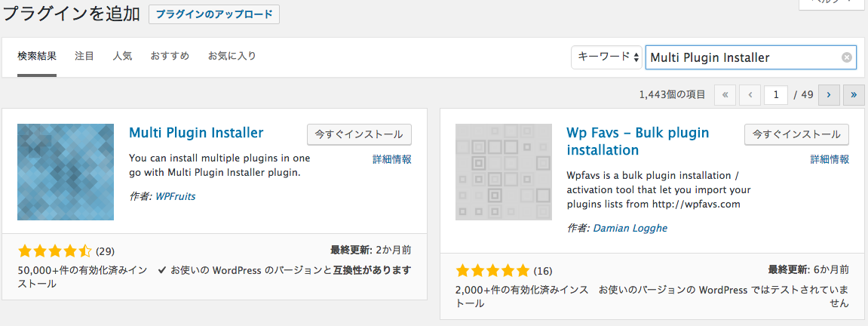
Task: Click the 2,000+件の有効化済みインストール text
Action: click(520, 297)
